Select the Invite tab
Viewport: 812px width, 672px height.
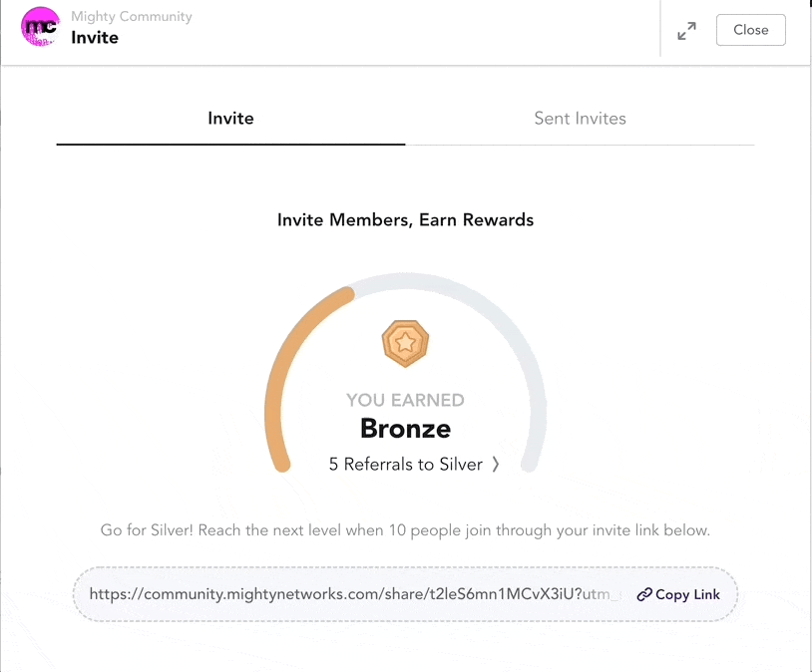230,118
